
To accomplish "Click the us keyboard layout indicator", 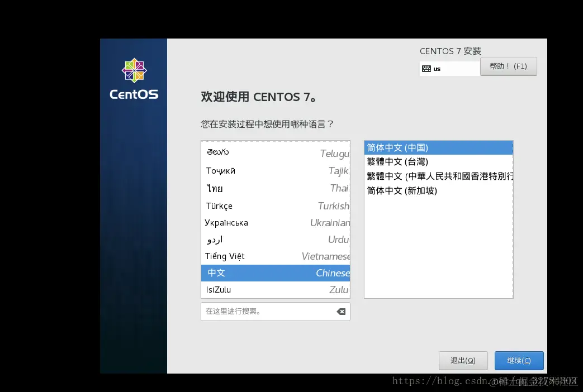I will 449,69.
